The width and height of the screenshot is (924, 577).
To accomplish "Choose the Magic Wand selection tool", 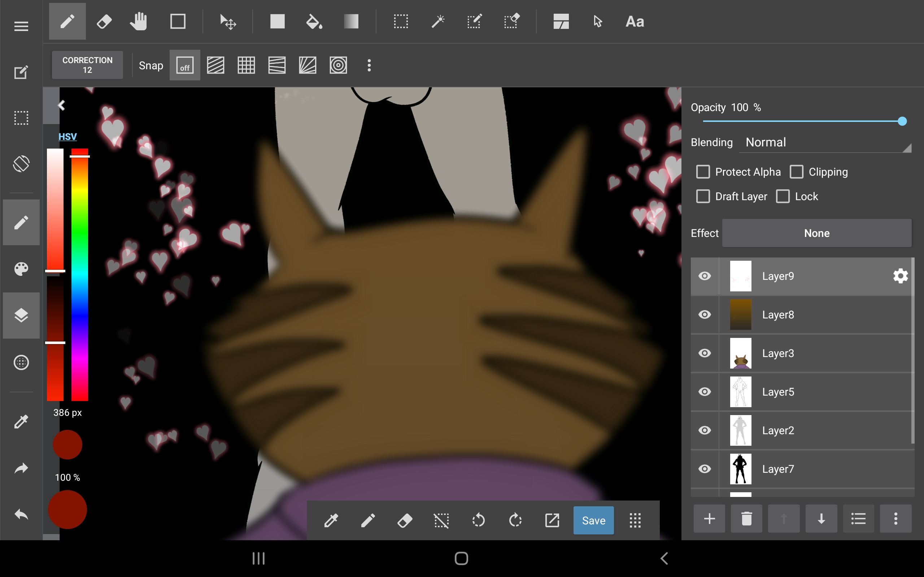I will [437, 22].
